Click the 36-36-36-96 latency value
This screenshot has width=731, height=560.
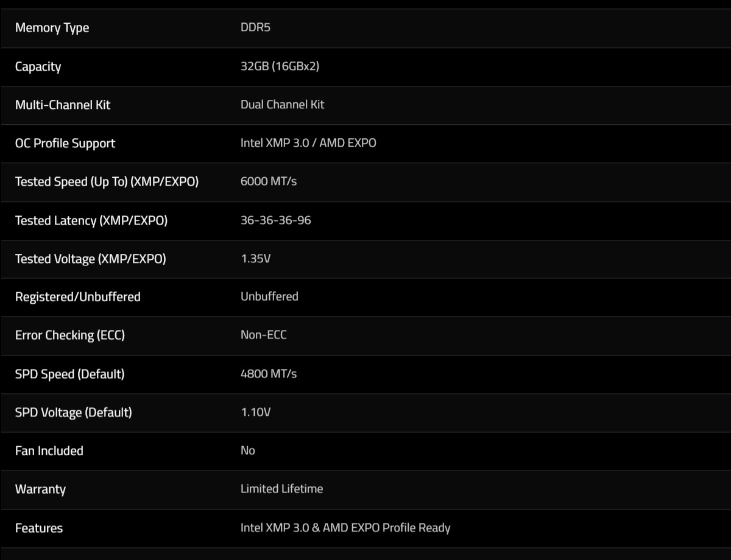tap(275, 220)
